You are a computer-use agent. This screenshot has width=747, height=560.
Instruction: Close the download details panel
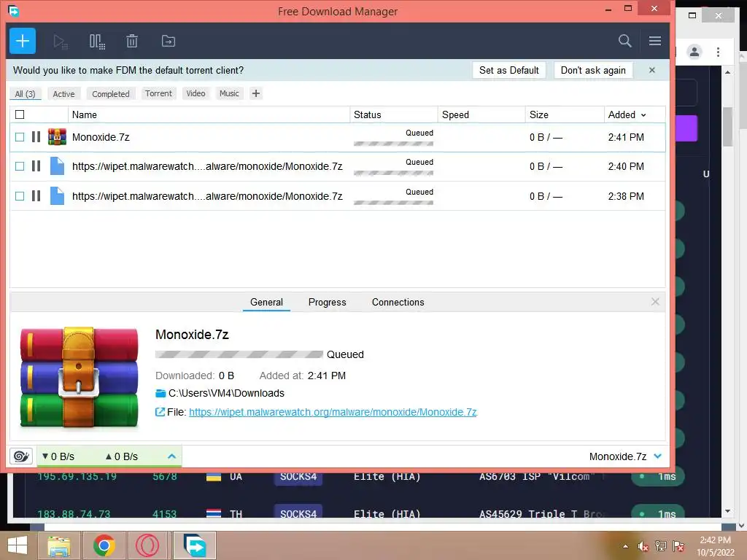coord(655,302)
